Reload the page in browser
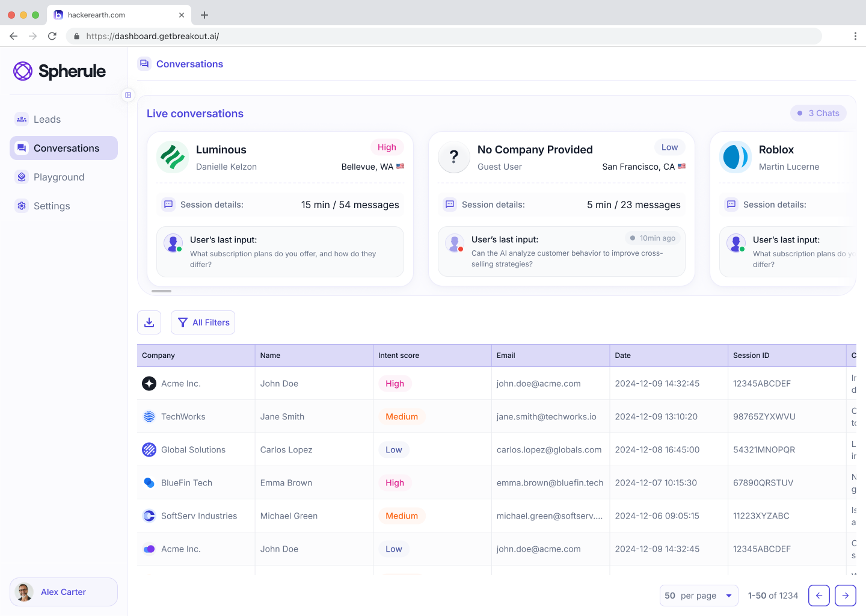The width and height of the screenshot is (866, 616). coord(52,36)
